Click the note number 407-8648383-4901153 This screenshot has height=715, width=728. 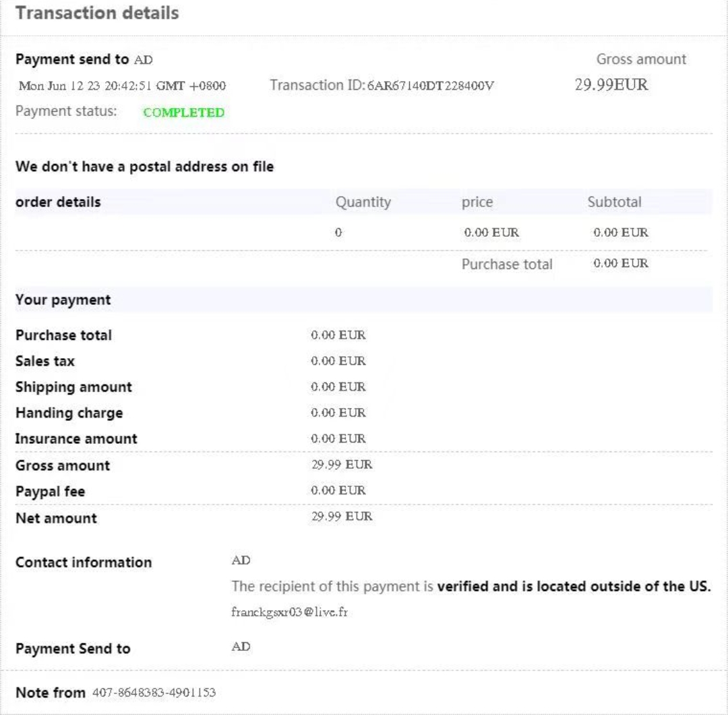(153, 693)
